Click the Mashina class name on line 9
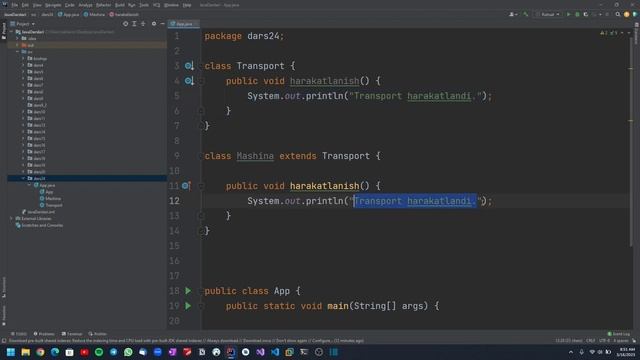 pos(255,156)
